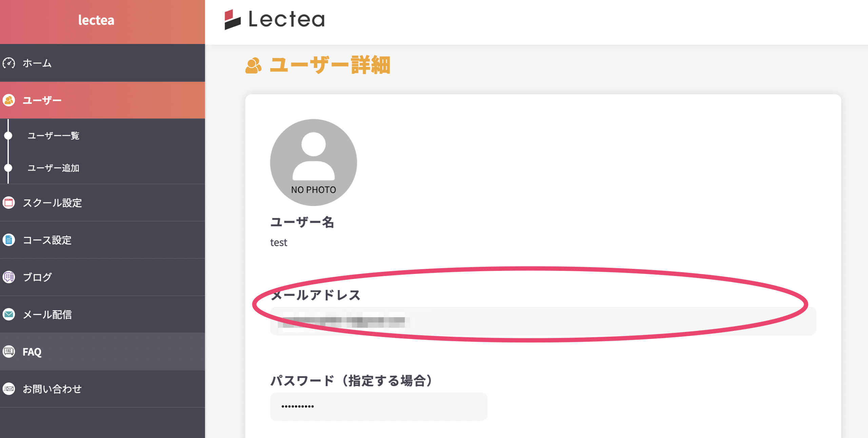Open コース設定 menu item

[47, 240]
